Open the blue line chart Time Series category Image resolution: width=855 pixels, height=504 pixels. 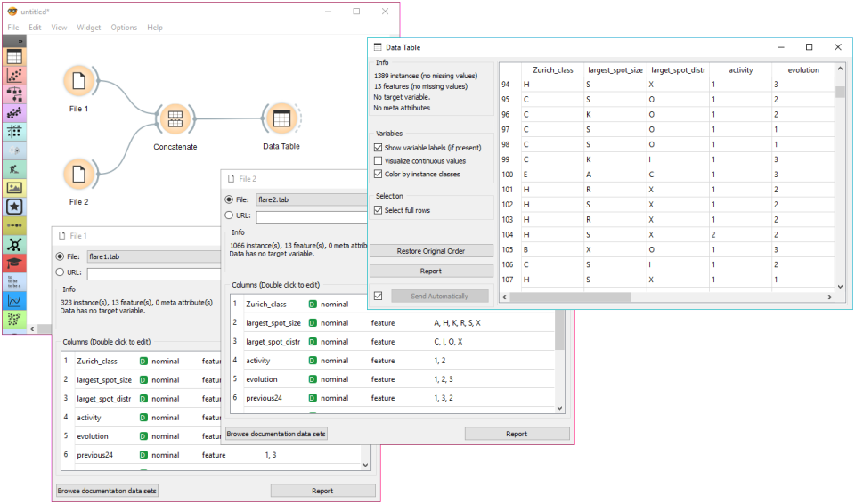(14, 301)
